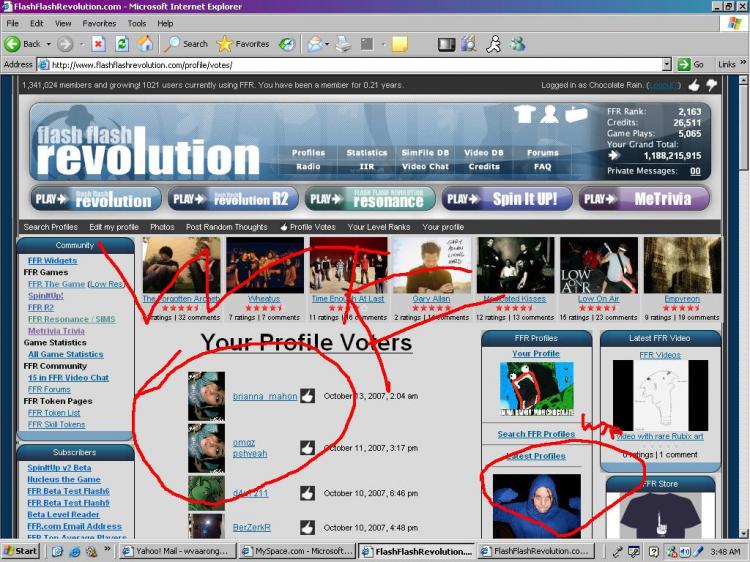Open the View menu

click(x=63, y=23)
